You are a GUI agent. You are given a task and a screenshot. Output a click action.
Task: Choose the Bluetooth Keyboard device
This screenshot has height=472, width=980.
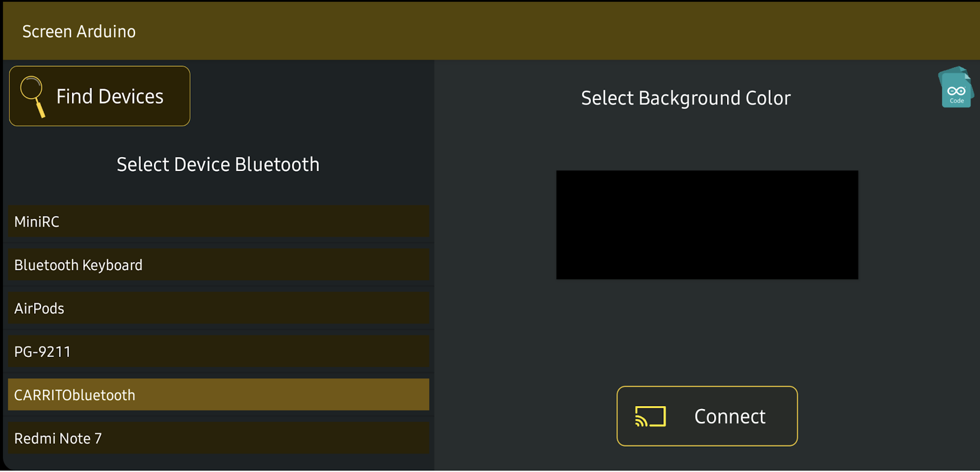coord(218,265)
